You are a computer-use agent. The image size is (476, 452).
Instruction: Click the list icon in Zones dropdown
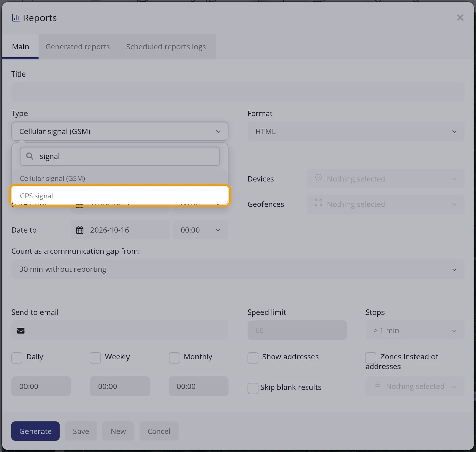tap(377, 385)
